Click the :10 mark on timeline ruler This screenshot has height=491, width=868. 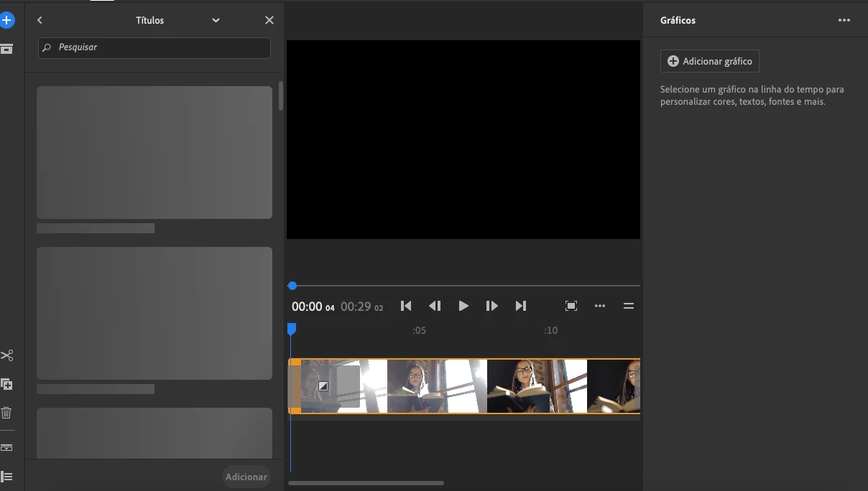point(550,330)
